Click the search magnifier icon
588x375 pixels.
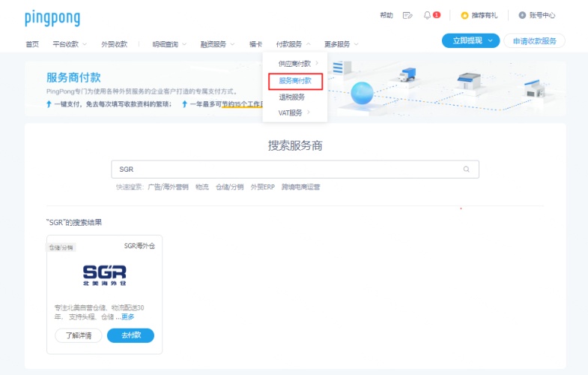pyautogui.click(x=466, y=169)
